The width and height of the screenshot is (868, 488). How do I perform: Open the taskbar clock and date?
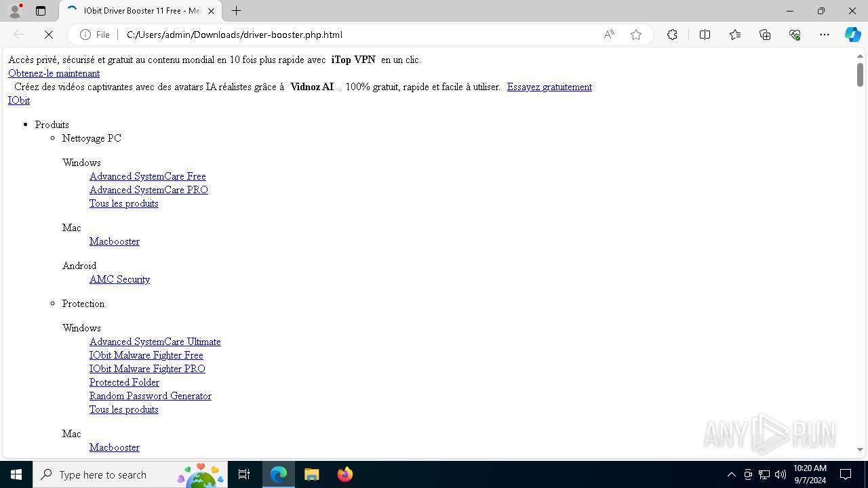pos(810,474)
